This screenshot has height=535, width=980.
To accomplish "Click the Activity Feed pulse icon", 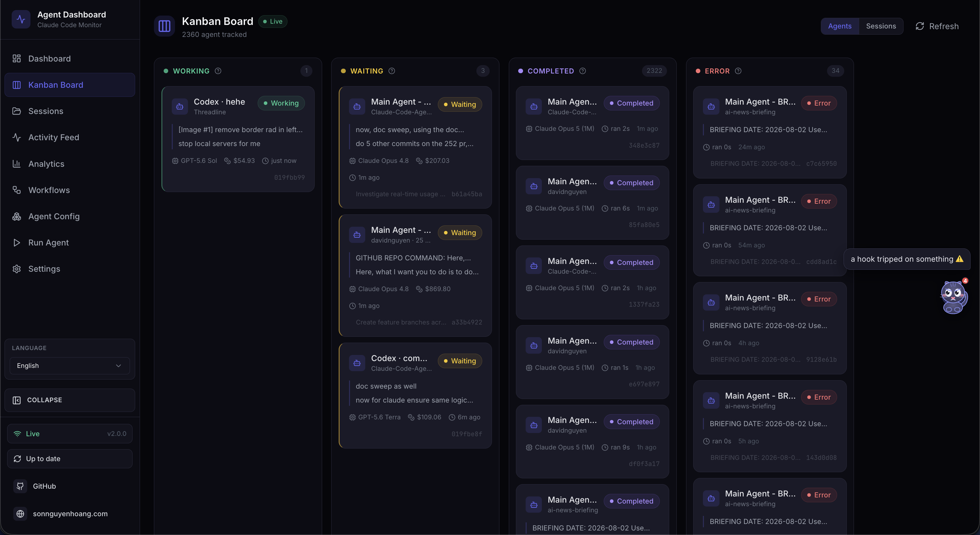I will pos(16,137).
